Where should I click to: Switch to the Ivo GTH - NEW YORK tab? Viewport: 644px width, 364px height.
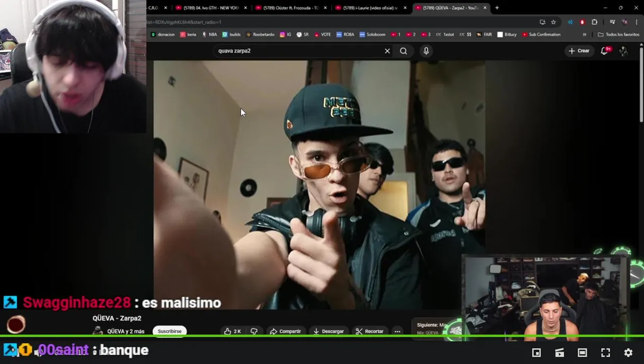click(211, 8)
